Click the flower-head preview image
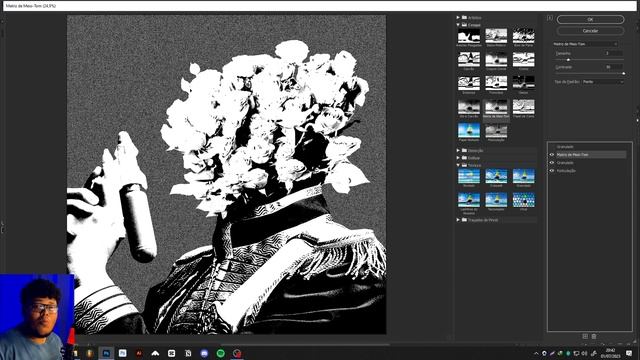Image resolution: width=640 pixels, height=360 pixels. pyautogui.click(x=227, y=175)
